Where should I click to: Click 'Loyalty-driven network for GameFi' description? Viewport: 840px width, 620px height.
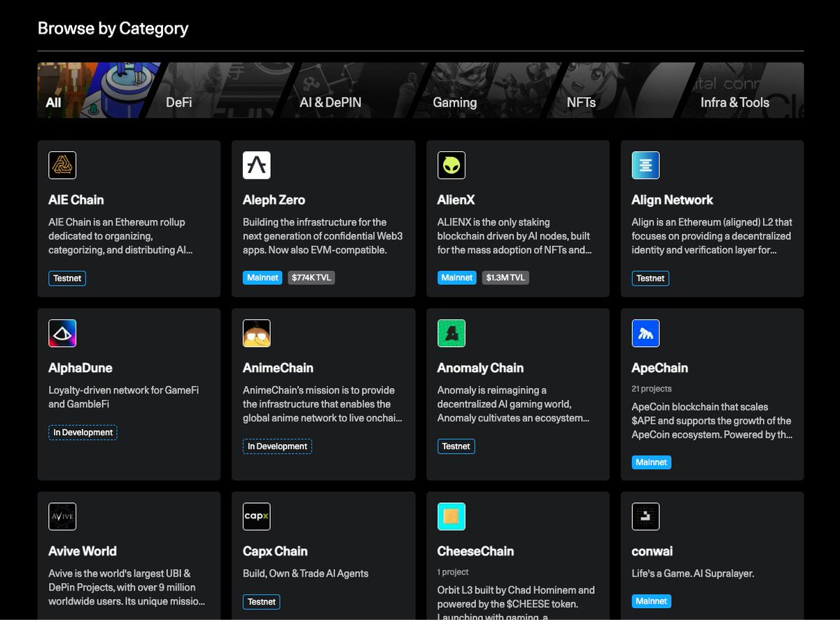123,397
